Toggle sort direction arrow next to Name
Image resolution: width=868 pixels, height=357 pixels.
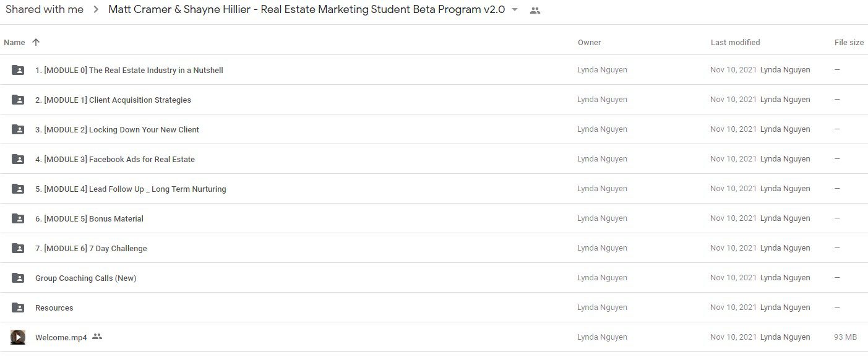36,42
